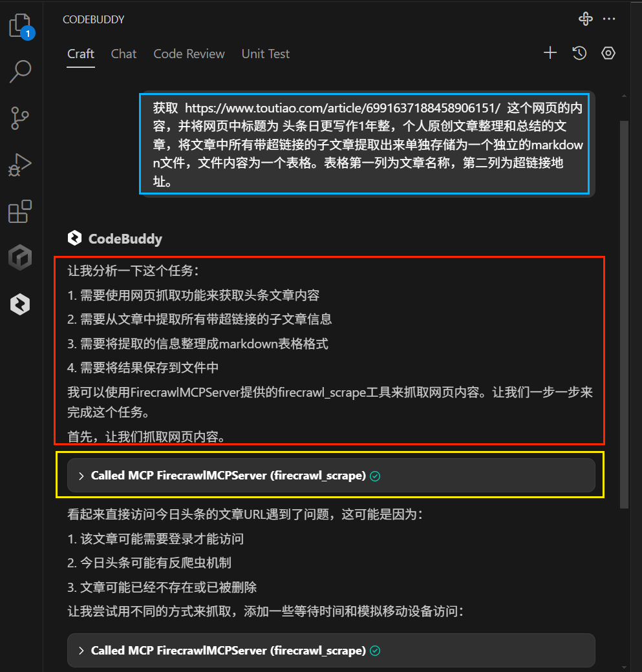The width and height of the screenshot is (642, 672).
Task: Open the Search view
Action: (20, 71)
